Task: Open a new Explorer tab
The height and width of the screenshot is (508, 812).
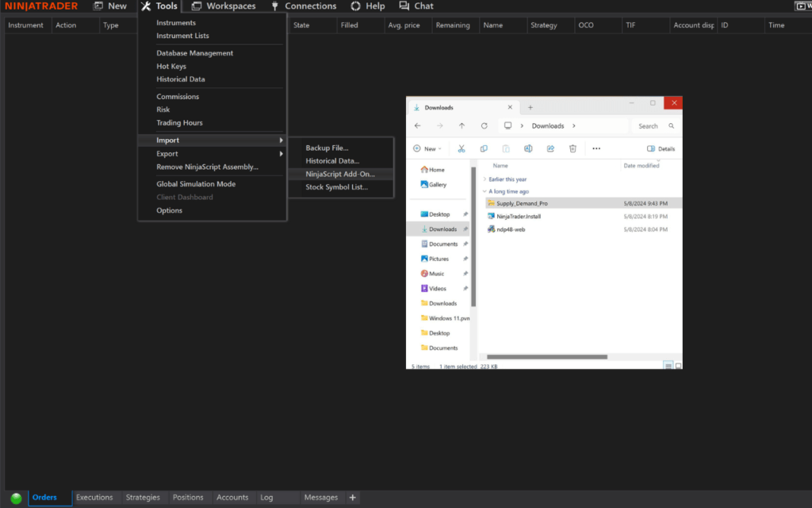Action: click(x=530, y=107)
